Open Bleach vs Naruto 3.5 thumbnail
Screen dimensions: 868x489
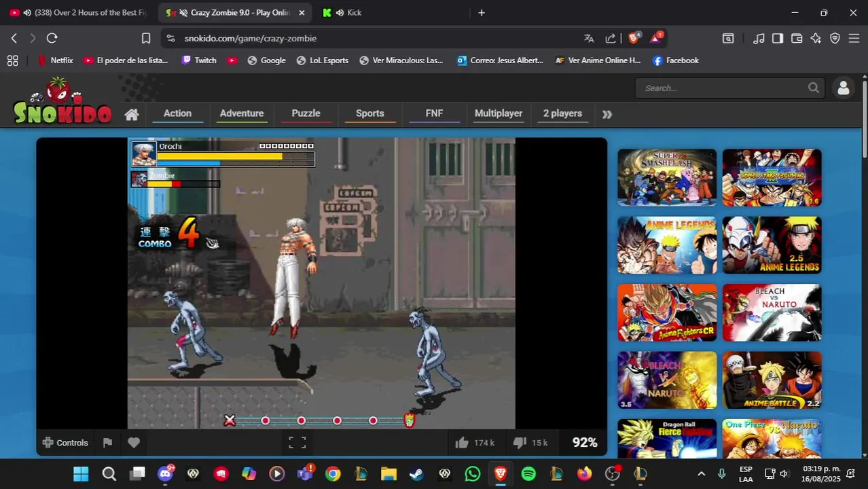(667, 380)
